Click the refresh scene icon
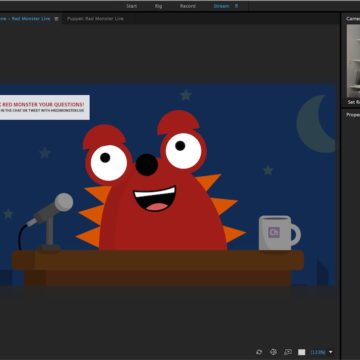Image resolution: width=360 pixels, height=360 pixels. pyautogui.click(x=259, y=352)
